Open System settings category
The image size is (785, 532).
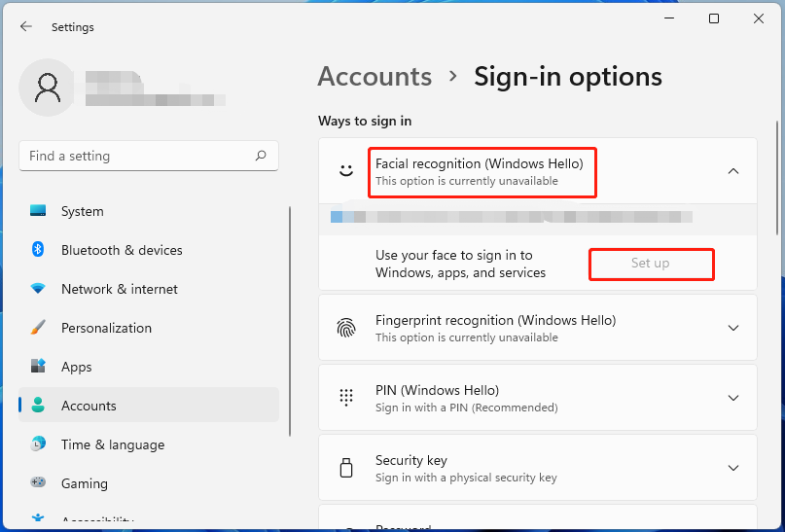(149, 211)
